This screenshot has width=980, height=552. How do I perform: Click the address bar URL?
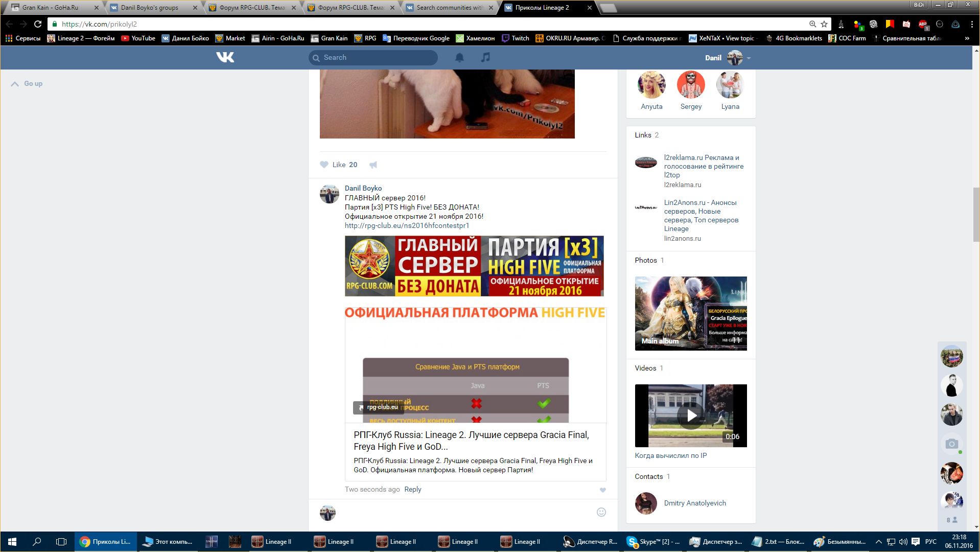[99, 24]
